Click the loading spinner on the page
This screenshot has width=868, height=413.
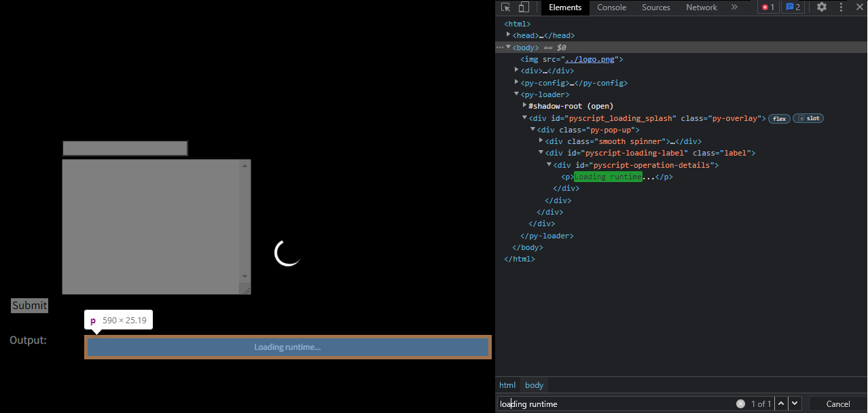[288, 253]
